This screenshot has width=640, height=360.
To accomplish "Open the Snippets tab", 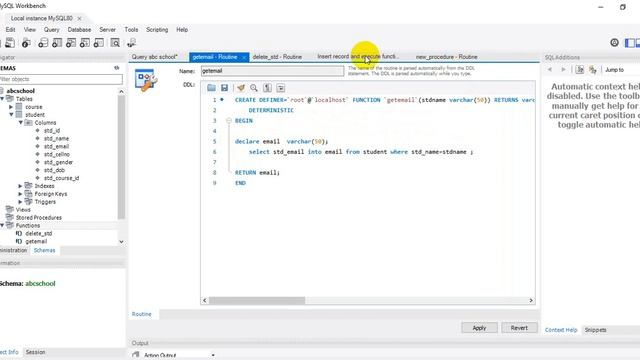I will (x=596, y=330).
